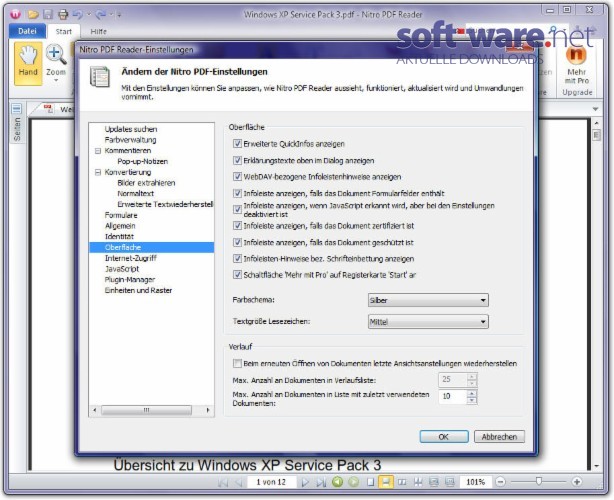Select Pop-up-Notizen under Kommentieren
The width and height of the screenshot is (614, 500).
coord(143,161)
